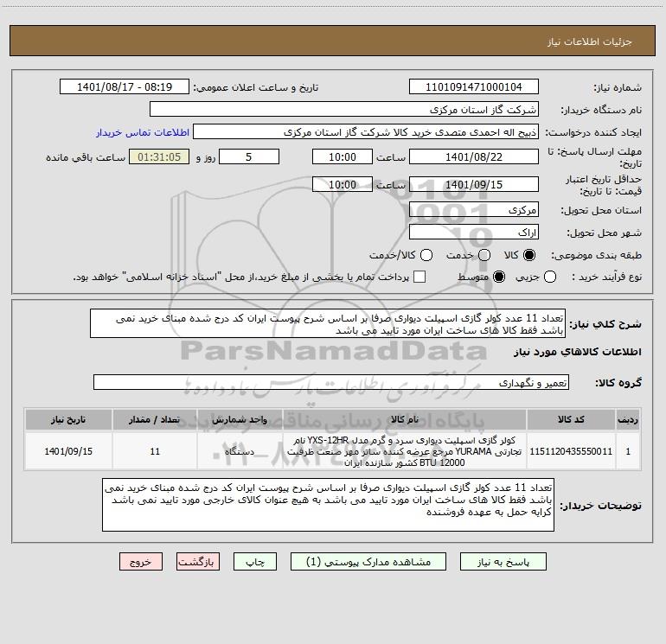Screen dimensions: 666x644
Task: Select the متوسط purchase type radio
Action: coord(499,277)
